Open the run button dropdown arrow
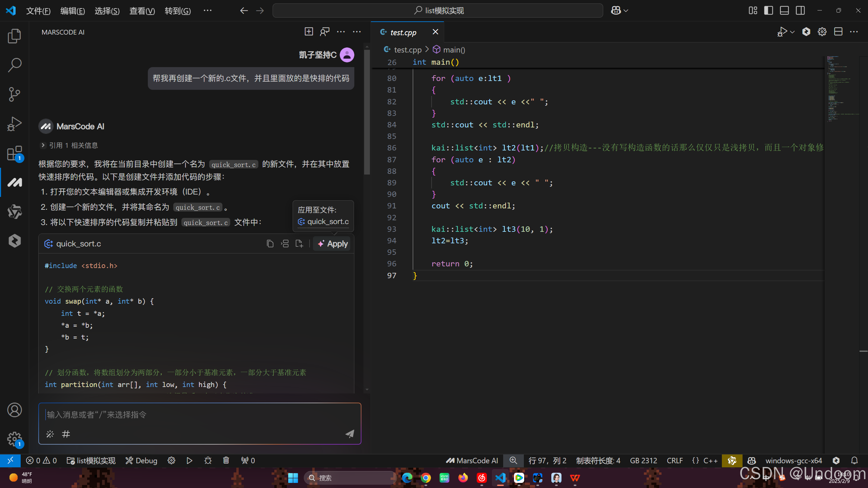 [x=792, y=32]
